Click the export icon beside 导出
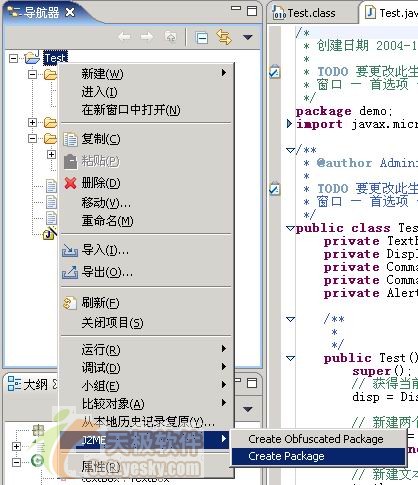This screenshot has height=485, width=418. (70, 272)
